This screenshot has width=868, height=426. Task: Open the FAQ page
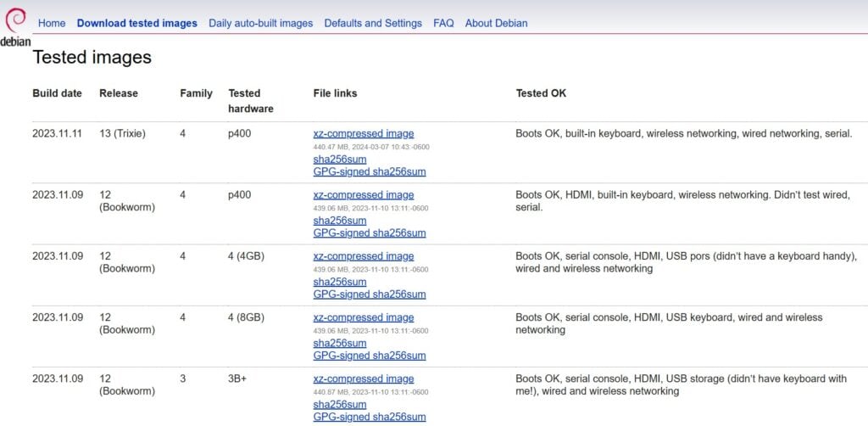[x=443, y=23]
